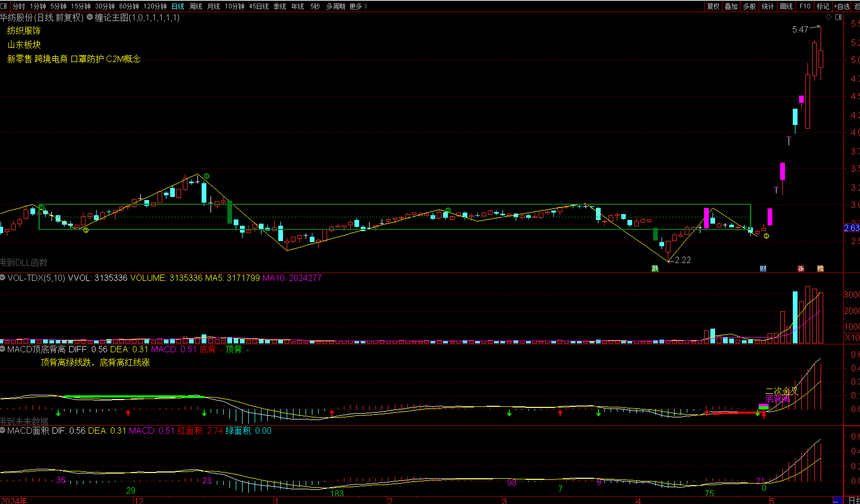Click the blue 财 event marker
Image resolution: width=860 pixels, height=504 pixels.
coord(763,268)
